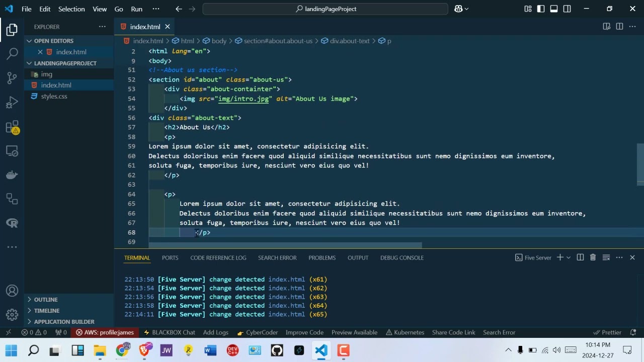644x362 pixels.
Task: Open BLACKBOX Chat from status bar
Action: click(169, 332)
